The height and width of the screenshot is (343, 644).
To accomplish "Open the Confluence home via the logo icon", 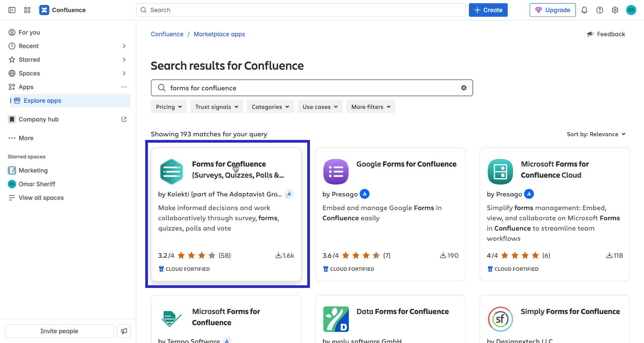I will tap(44, 10).
